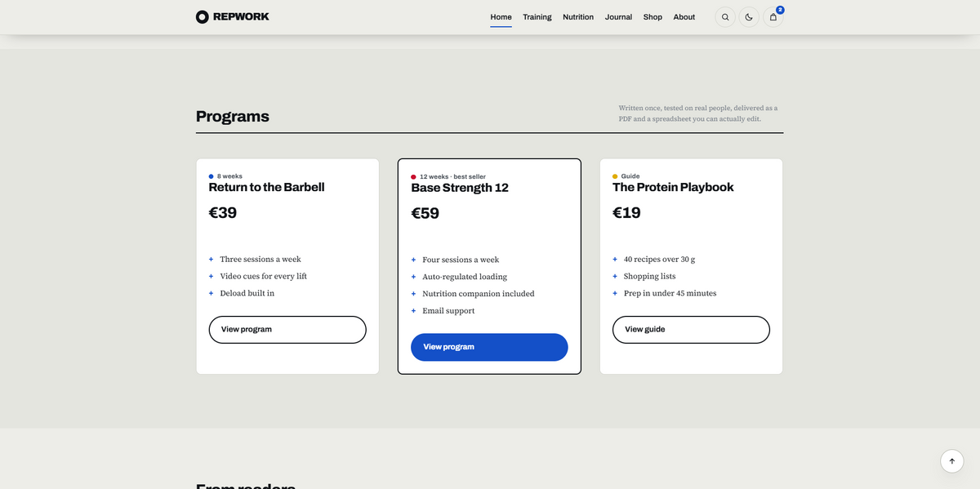980x489 pixels.
Task: Click "Four sessions a week" feature
Action: point(461,260)
